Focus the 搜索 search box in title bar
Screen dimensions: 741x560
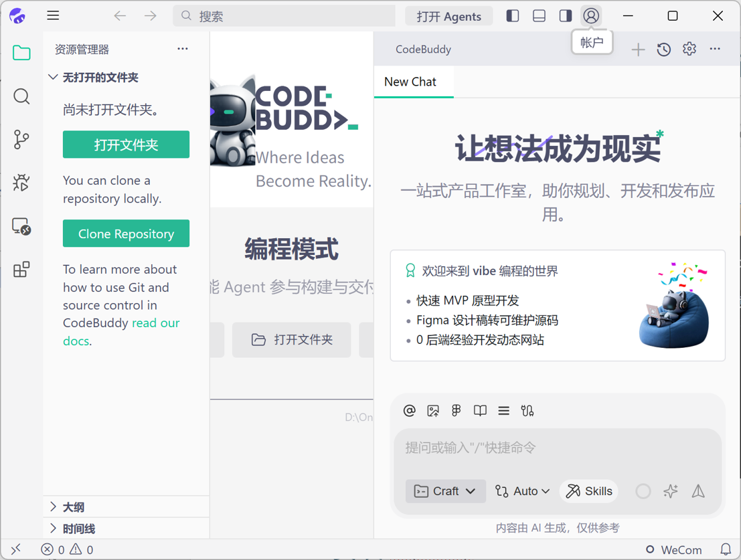pos(284,16)
